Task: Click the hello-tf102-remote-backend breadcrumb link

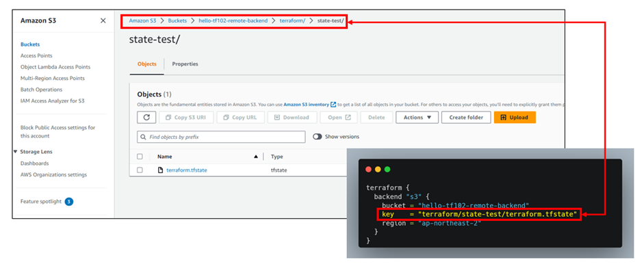Action: [233, 20]
